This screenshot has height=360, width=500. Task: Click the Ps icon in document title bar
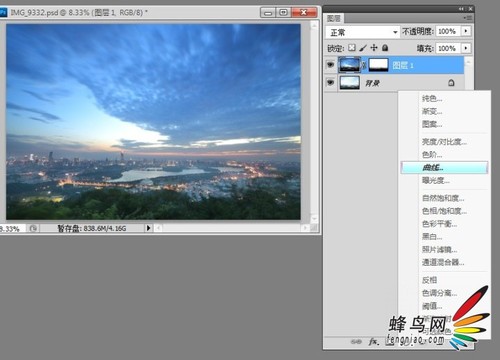3,12
